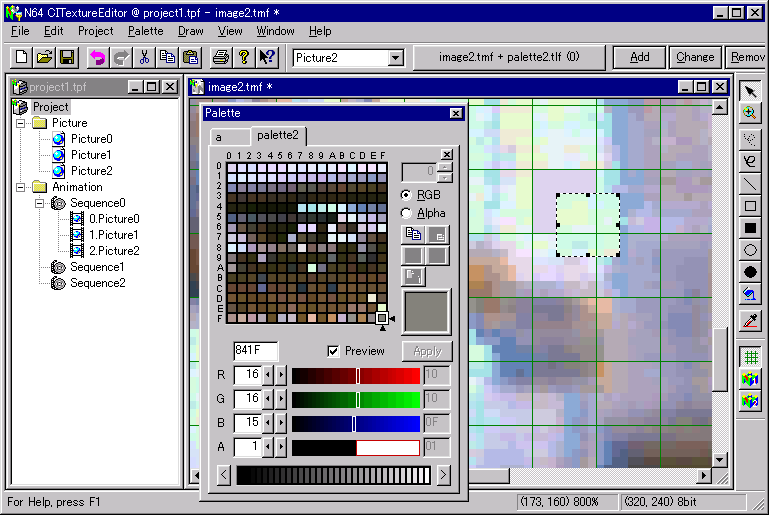Click the red R channel slider

click(x=355, y=375)
